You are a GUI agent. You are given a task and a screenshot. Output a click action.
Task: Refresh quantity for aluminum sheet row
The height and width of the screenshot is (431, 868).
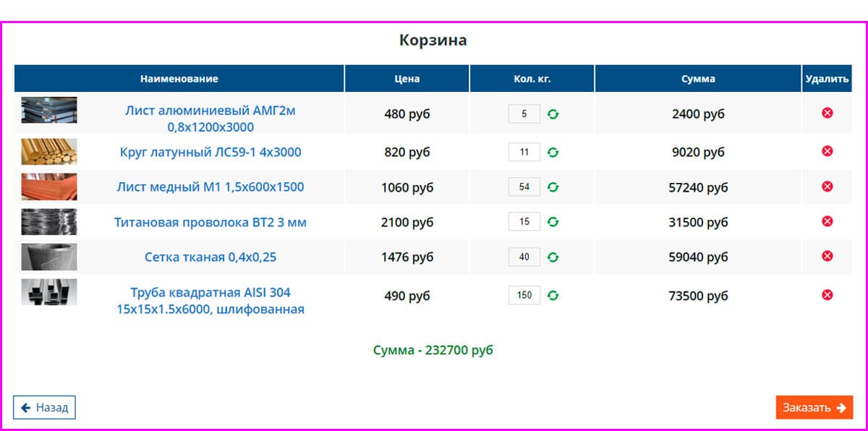[x=553, y=114]
